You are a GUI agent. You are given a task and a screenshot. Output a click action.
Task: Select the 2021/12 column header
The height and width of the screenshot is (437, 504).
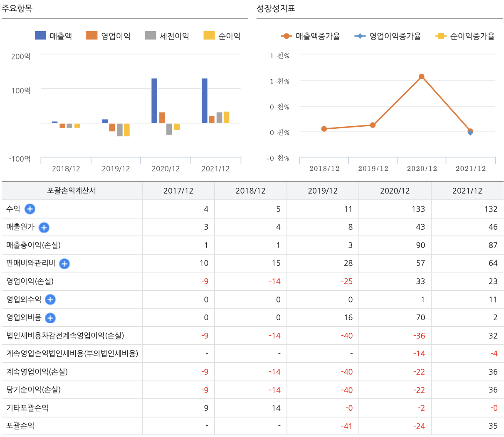click(467, 191)
